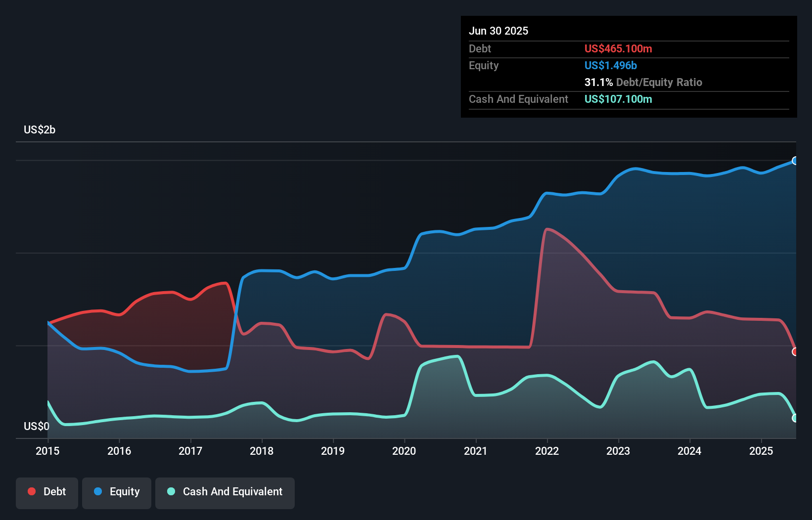Click the 2015 x-axis label
This screenshot has width=812, height=520.
pyautogui.click(x=47, y=451)
